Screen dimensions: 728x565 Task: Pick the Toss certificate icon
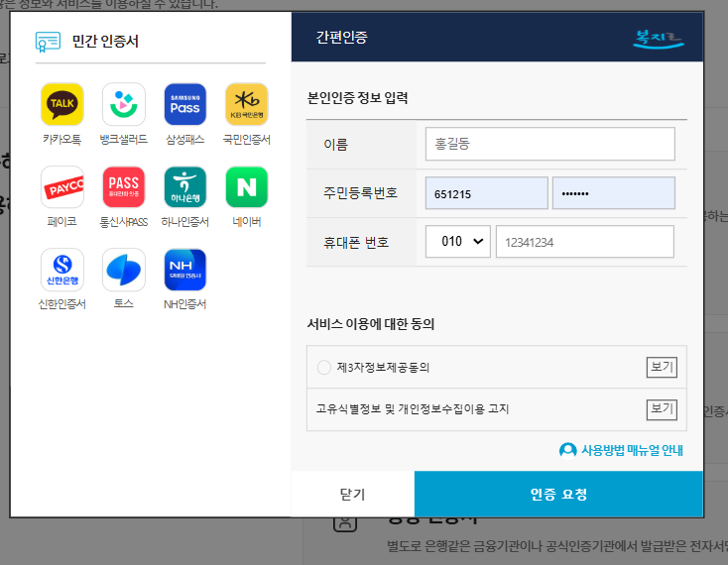pyautogui.click(x=124, y=270)
